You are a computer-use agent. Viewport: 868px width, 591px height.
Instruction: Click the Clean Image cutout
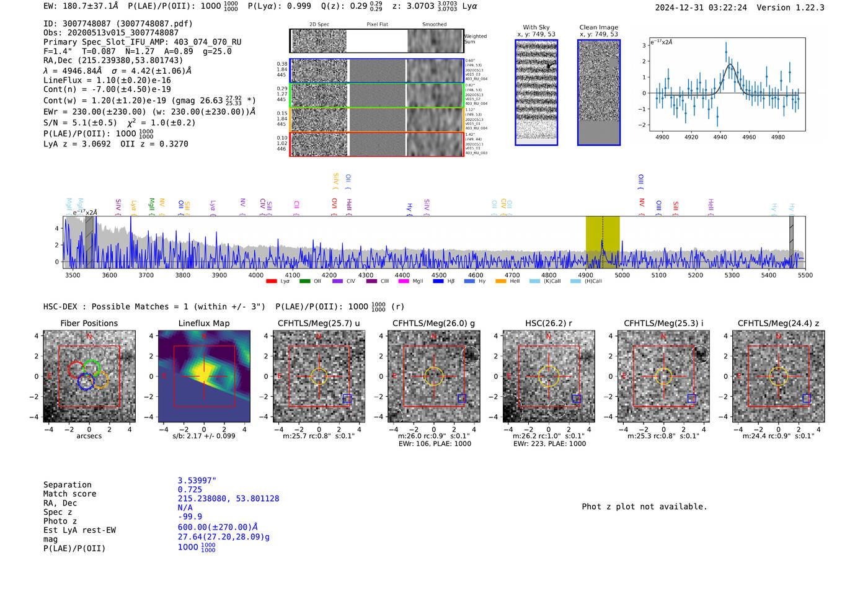(x=599, y=92)
